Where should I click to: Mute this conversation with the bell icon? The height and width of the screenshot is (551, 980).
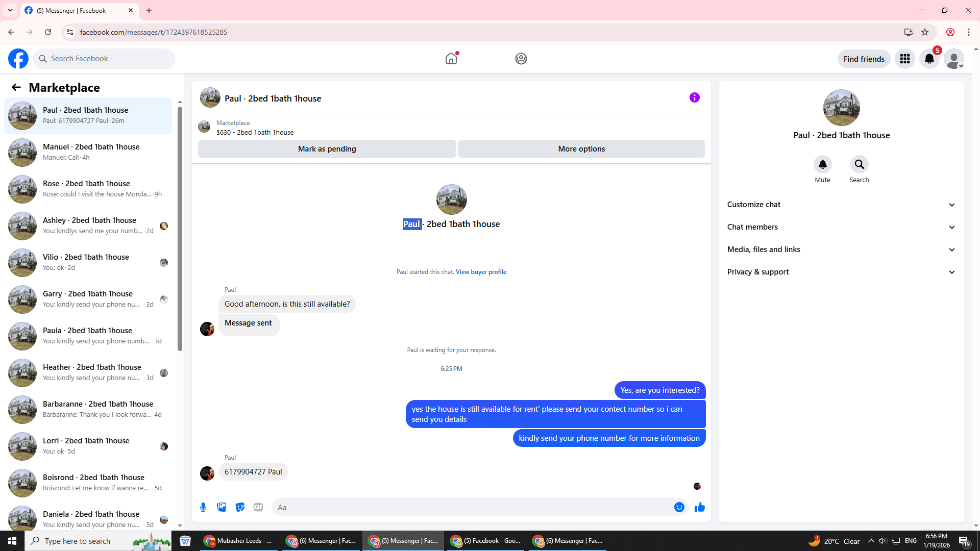[x=822, y=164]
